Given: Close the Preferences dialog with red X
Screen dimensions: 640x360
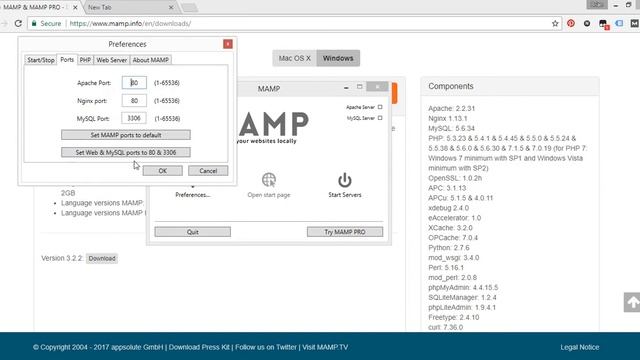Looking at the screenshot, I should click(x=228, y=44).
